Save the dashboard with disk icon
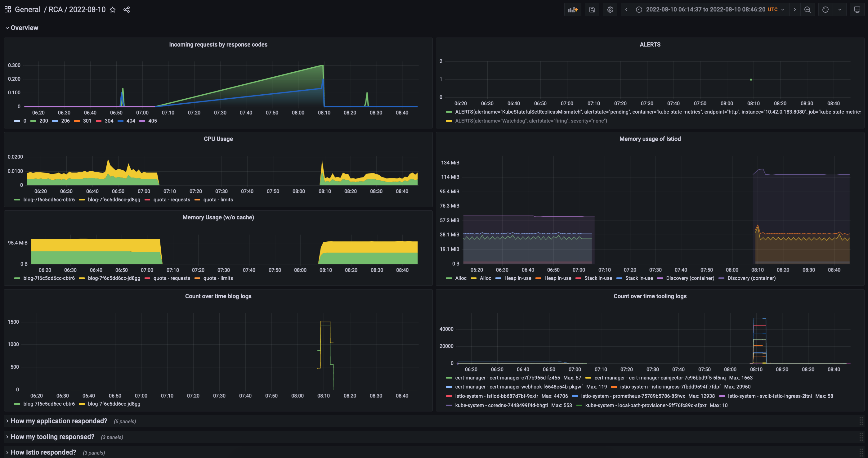The height and width of the screenshot is (458, 868). tap(592, 9)
